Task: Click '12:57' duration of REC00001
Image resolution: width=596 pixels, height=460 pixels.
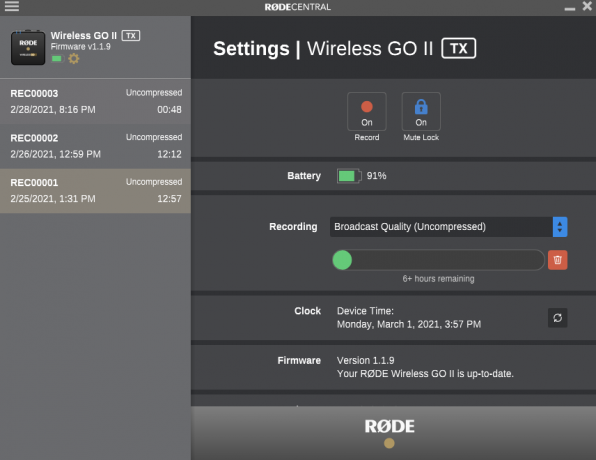Action: pyautogui.click(x=170, y=199)
